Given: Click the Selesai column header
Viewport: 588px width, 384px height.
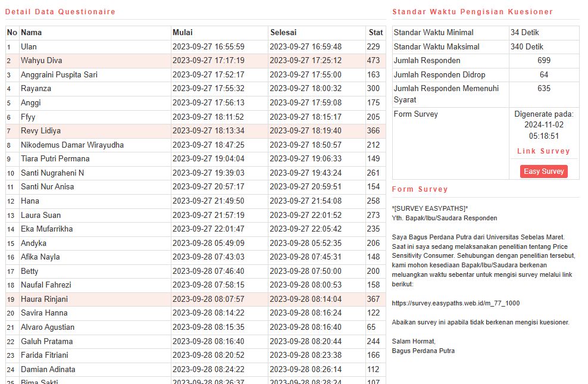Looking at the screenshot, I should pyautogui.click(x=283, y=33).
